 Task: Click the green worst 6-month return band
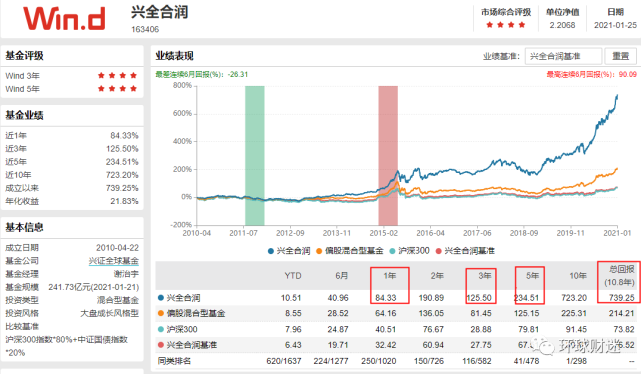[255, 155]
